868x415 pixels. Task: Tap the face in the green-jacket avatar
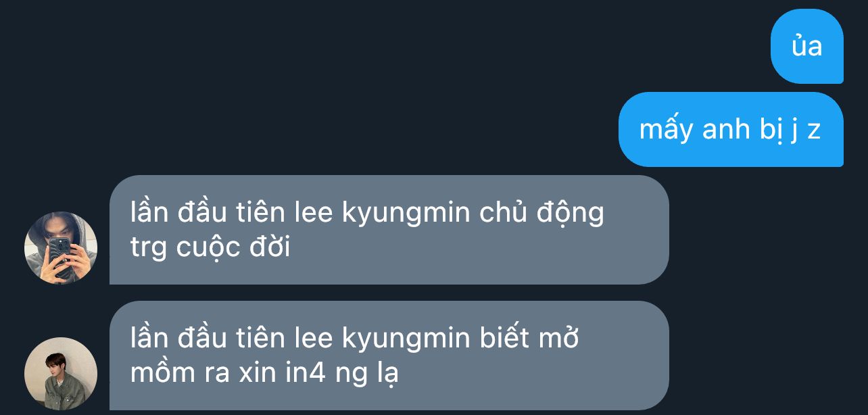(x=56, y=364)
